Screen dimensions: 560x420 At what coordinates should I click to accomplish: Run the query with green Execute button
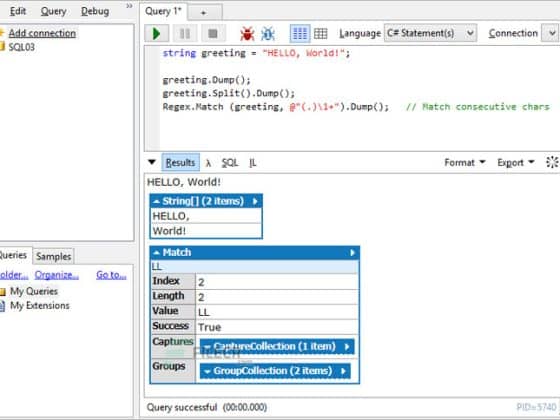coord(157,34)
